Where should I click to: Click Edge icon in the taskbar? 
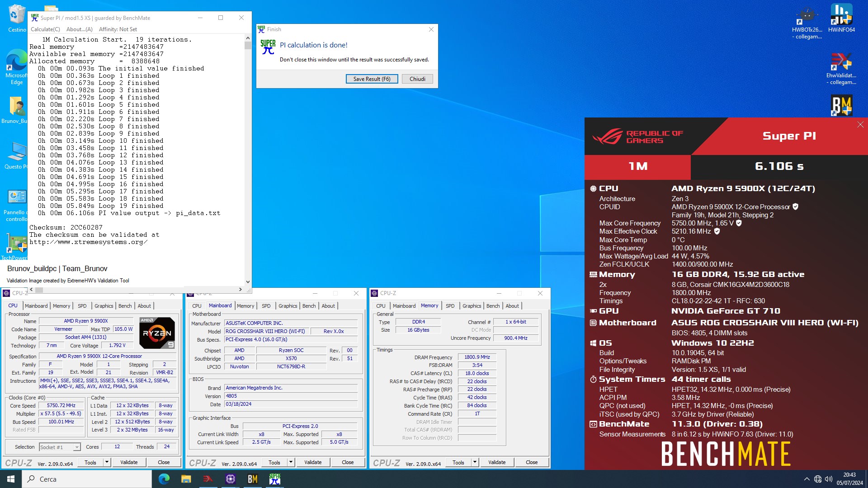tap(164, 479)
